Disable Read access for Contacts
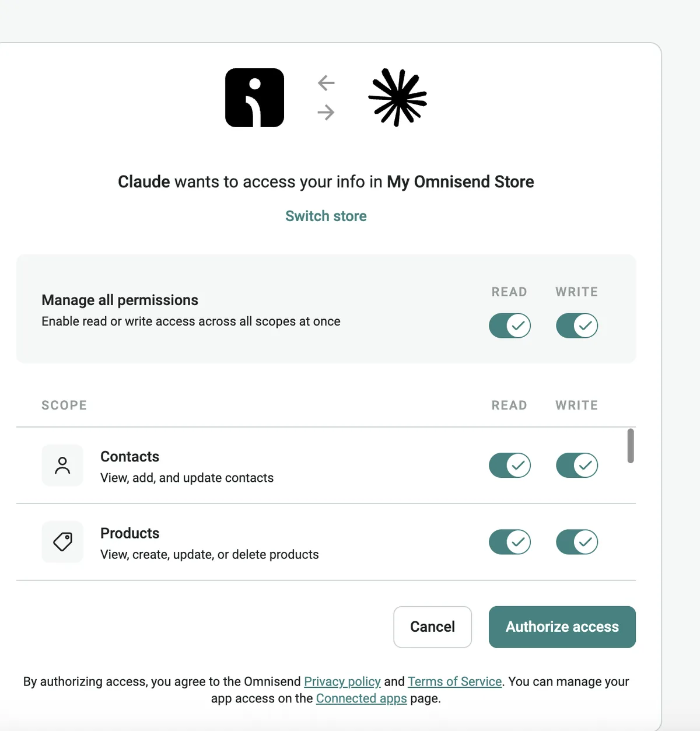The image size is (700, 731). [x=510, y=466]
